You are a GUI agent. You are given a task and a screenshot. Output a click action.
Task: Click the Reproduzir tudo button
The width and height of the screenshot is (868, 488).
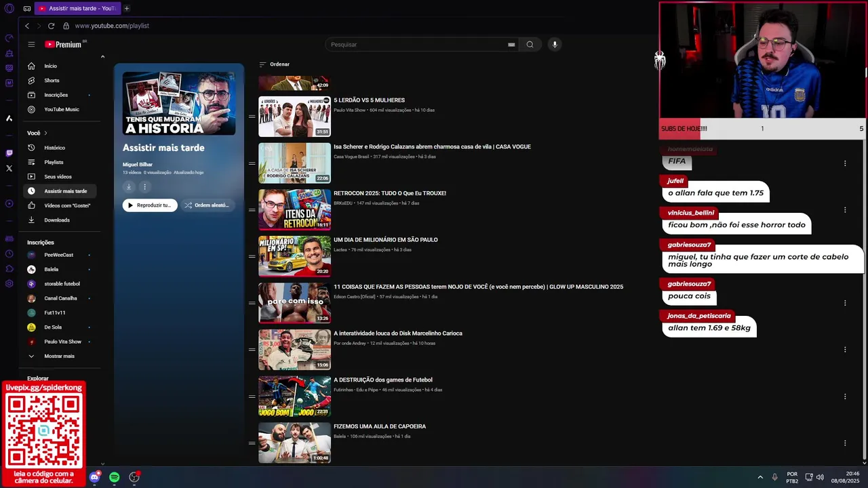point(150,205)
